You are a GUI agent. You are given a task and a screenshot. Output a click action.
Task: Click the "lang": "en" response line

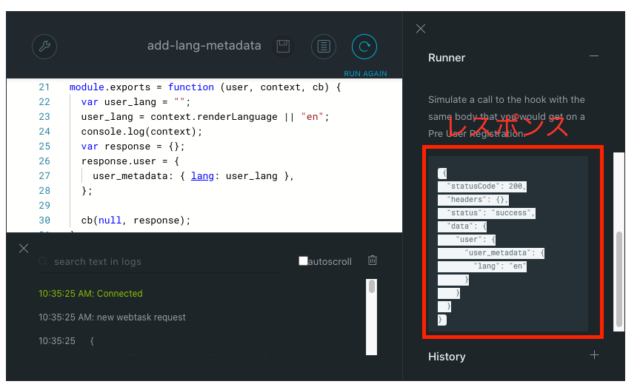click(482, 267)
